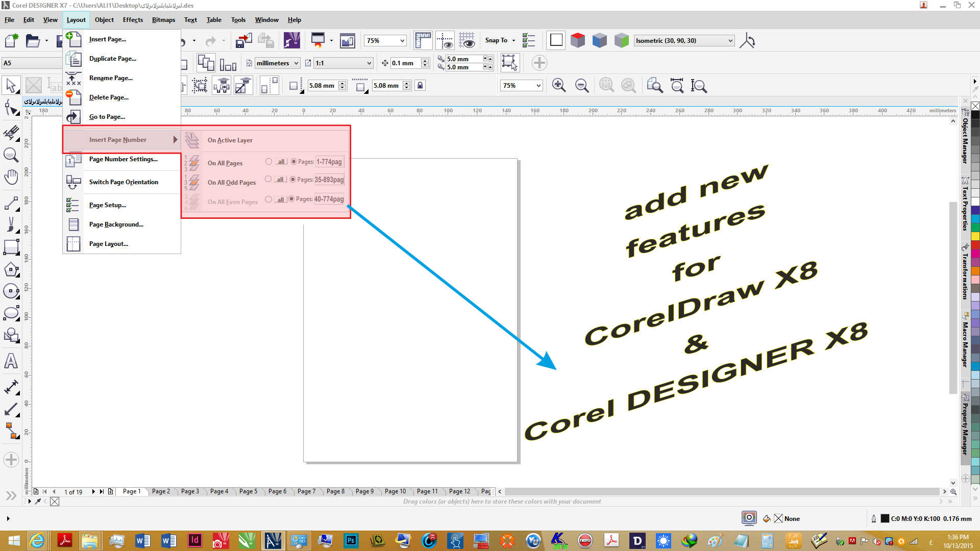Click the black color swatch in palette
Screen dimensions: 980x551
(975, 115)
